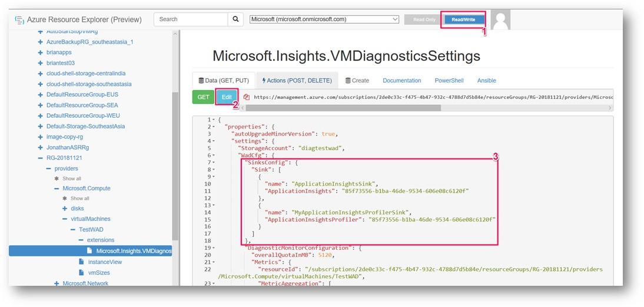644x307 pixels.
Task: Collapse the providers node
Action: (48, 169)
